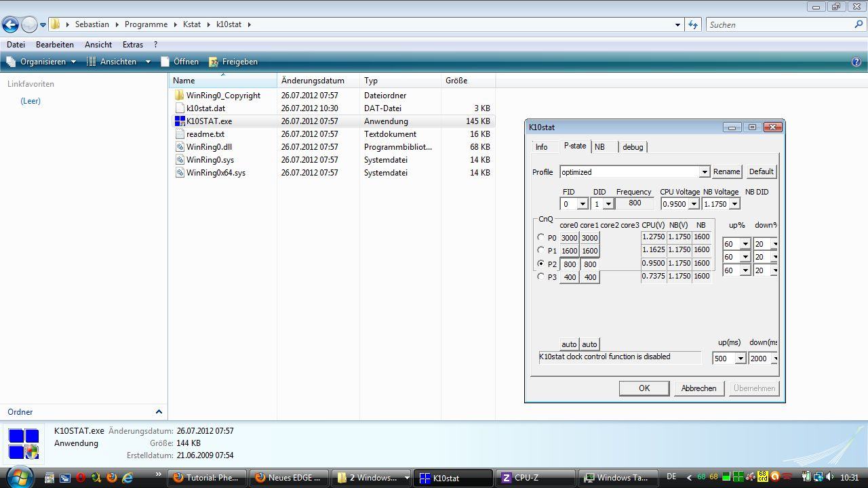Select P3 CnQ radio button
Screen dimensions: 868x488
[x=540, y=277]
